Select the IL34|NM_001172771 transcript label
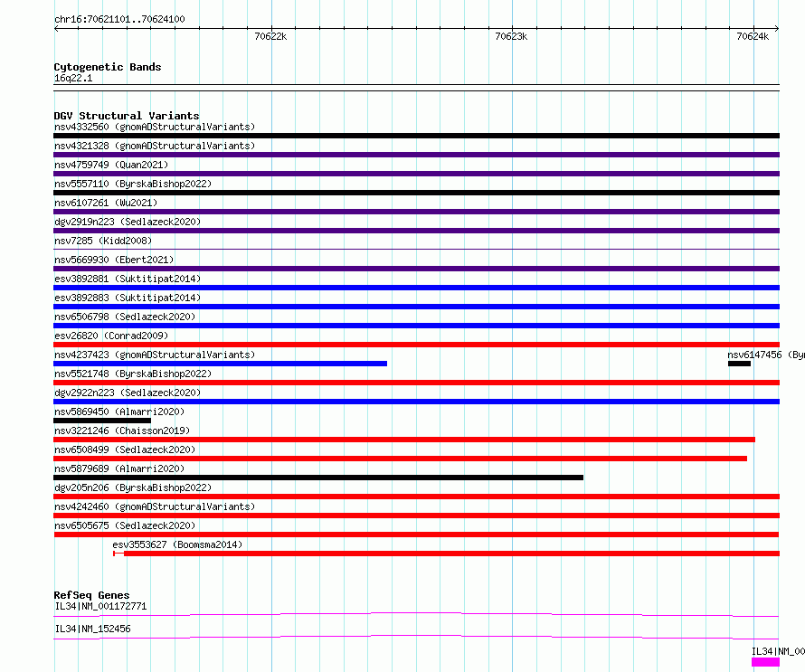 click(100, 606)
